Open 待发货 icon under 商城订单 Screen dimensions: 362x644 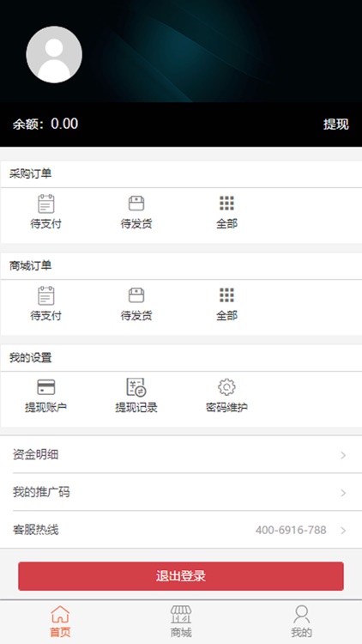coord(136,295)
